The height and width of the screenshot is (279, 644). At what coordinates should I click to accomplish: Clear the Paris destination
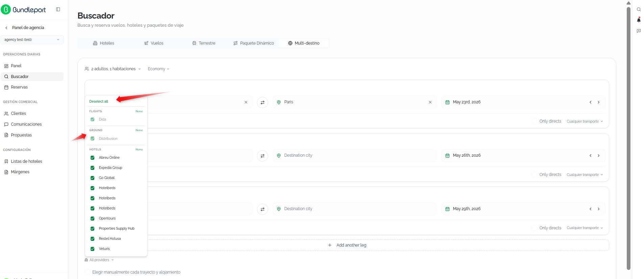click(x=430, y=102)
